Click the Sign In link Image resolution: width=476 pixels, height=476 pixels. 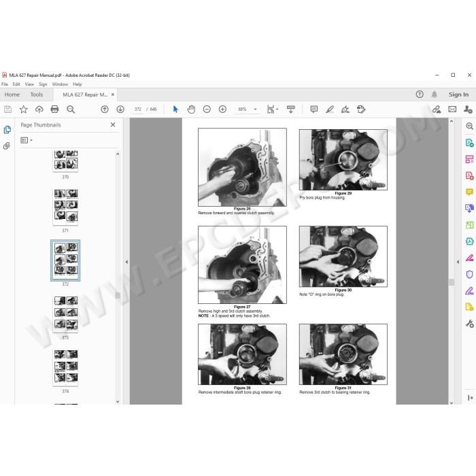(458, 95)
